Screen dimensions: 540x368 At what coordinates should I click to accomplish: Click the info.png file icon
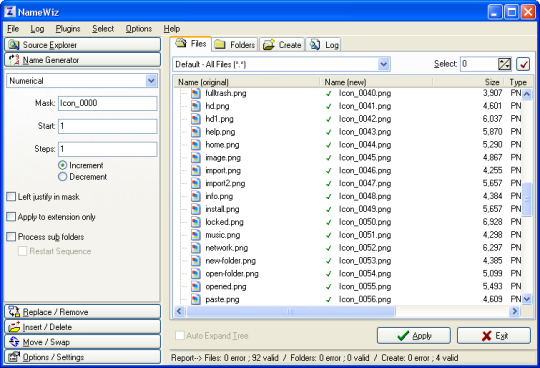point(196,196)
